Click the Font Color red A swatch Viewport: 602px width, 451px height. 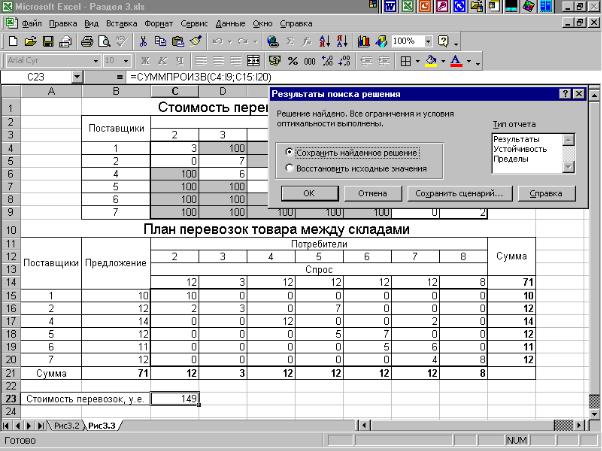[456, 61]
